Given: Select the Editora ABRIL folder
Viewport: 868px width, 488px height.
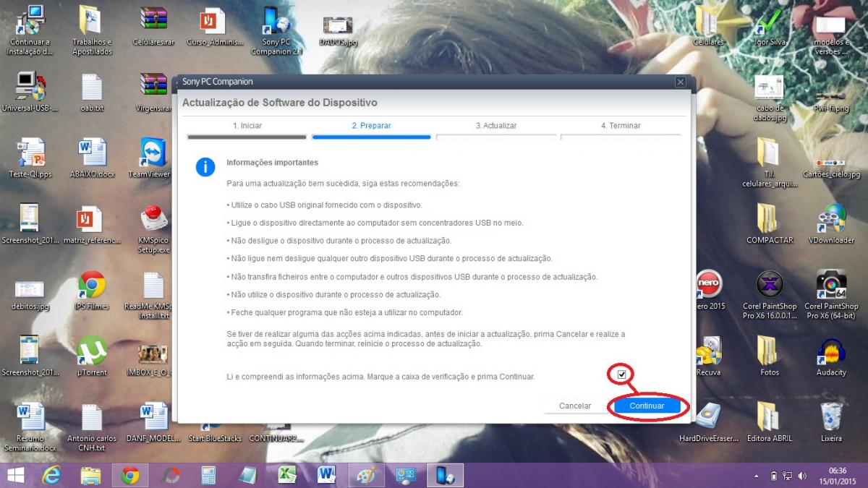Looking at the screenshot, I should coord(770,421).
